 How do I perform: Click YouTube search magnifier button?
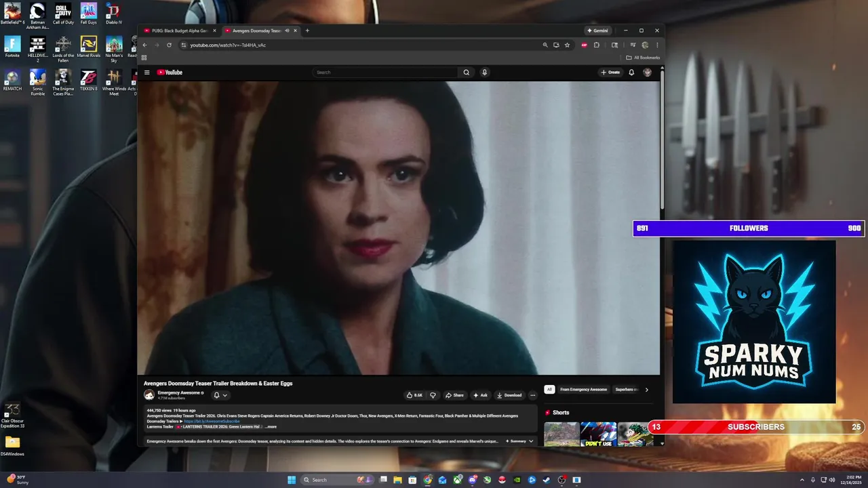tap(466, 73)
